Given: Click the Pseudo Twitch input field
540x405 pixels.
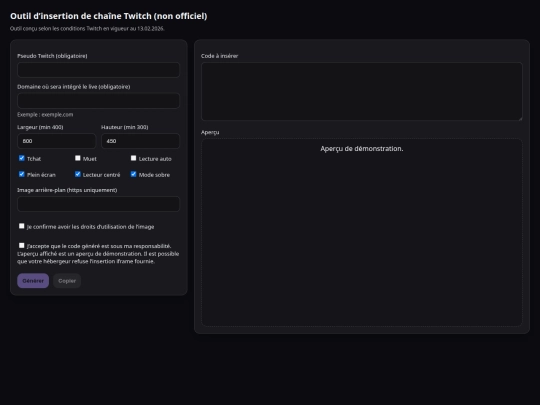Looking at the screenshot, I should [98, 70].
